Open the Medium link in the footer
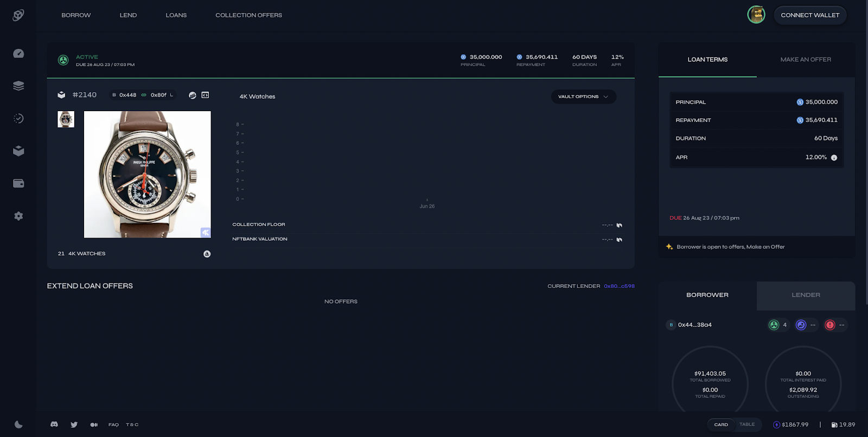Image resolution: width=868 pixels, height=437 pixels. (94, 425)
